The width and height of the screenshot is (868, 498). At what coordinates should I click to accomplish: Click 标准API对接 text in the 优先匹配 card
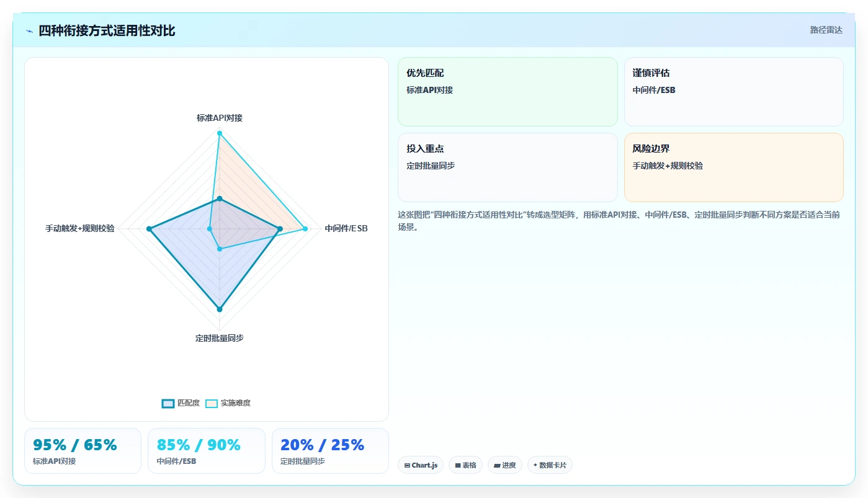pos(430,90)
